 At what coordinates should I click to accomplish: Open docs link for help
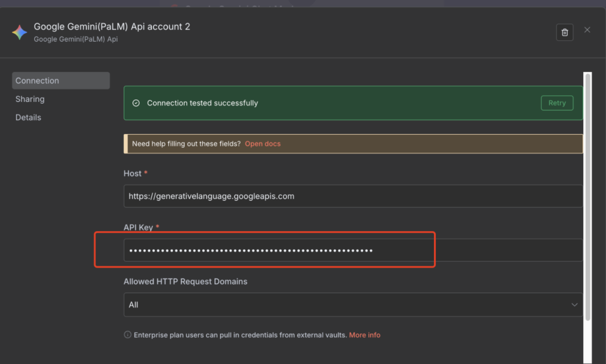[263, 144]
